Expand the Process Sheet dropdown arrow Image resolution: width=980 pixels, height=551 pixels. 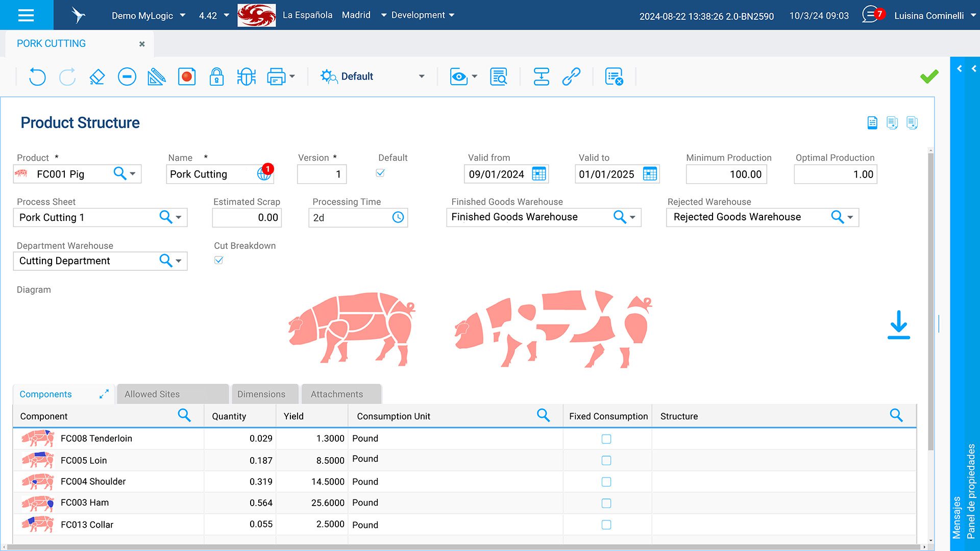(179, 217)
